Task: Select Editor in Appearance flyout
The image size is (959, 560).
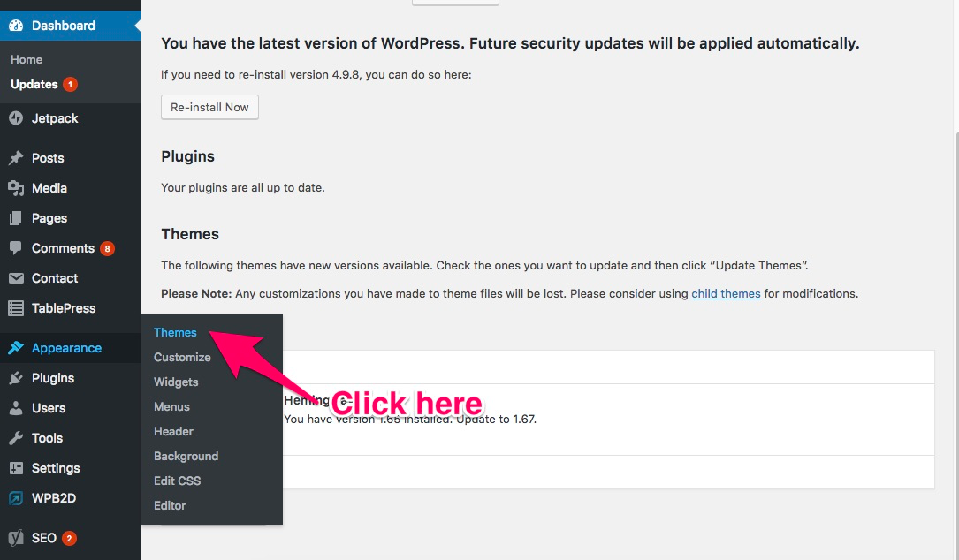Action: (x=170, y=505)
